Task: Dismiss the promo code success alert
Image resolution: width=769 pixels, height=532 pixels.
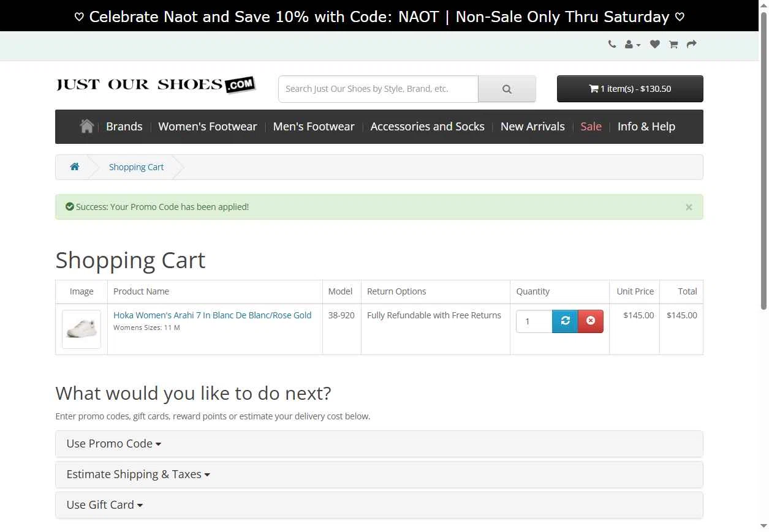Action: tap(689, 207)
